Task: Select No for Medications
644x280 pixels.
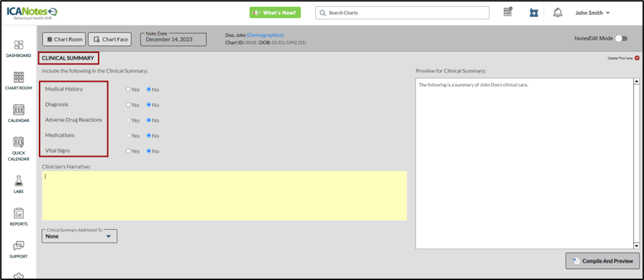Action: click(149, 136)
